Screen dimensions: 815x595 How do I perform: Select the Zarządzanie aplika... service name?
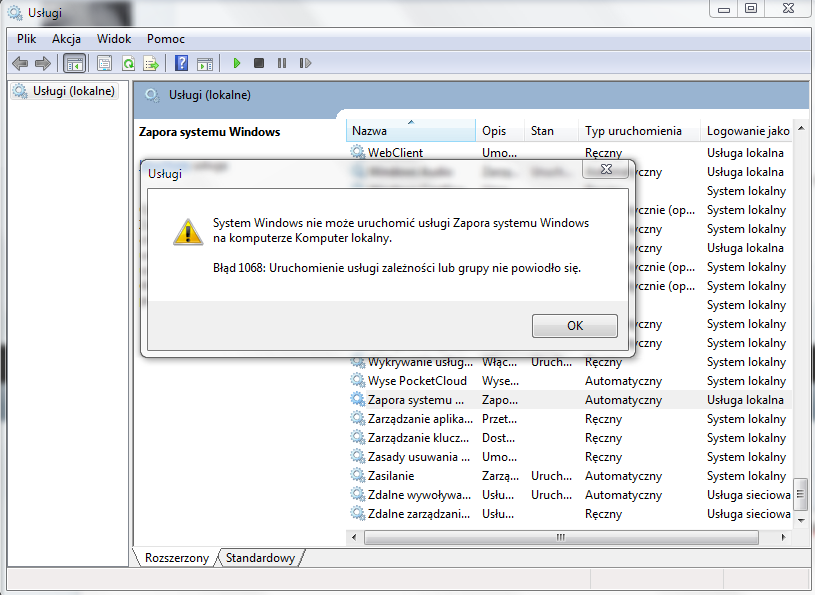[420, 419]
